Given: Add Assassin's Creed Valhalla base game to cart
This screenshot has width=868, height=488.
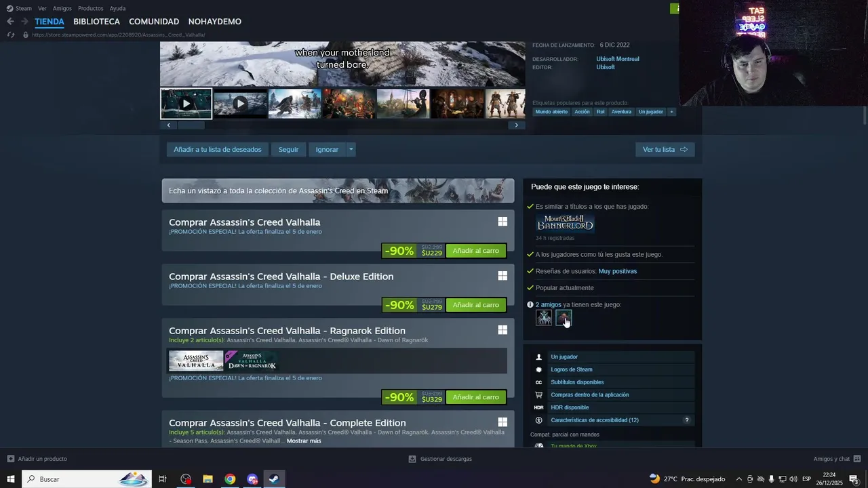Looking at the screenshot, I should point(475,251).
